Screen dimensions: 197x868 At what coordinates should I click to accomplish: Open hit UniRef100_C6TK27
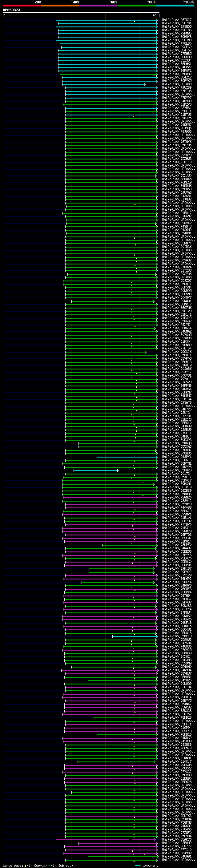(176, 20)
